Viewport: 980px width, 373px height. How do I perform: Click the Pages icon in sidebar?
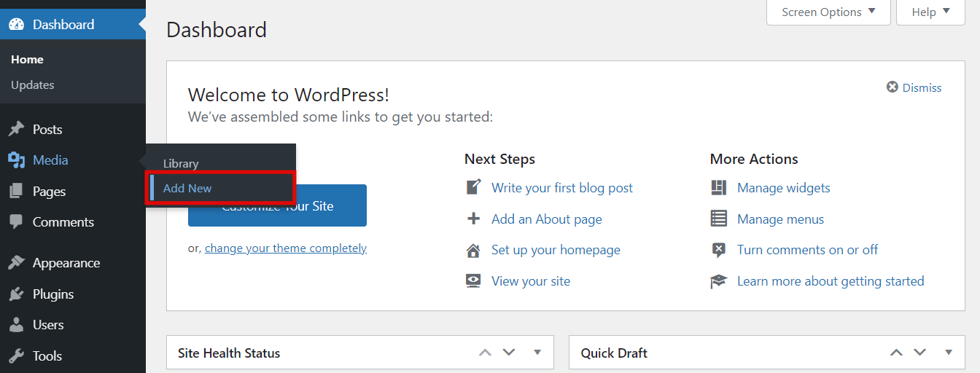point(16,192)
